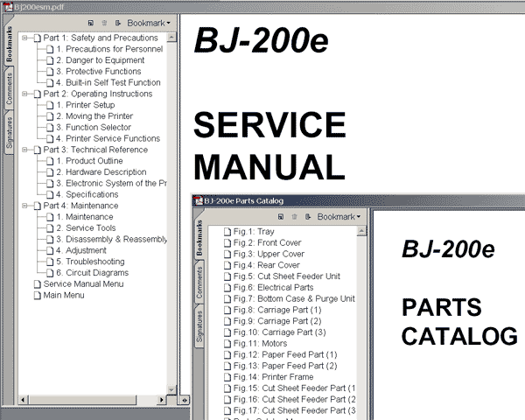Click scroll-right arrow of Bj200esm.pdf bookmarks pane
525x420 pixels.
[x=162, y=400]
